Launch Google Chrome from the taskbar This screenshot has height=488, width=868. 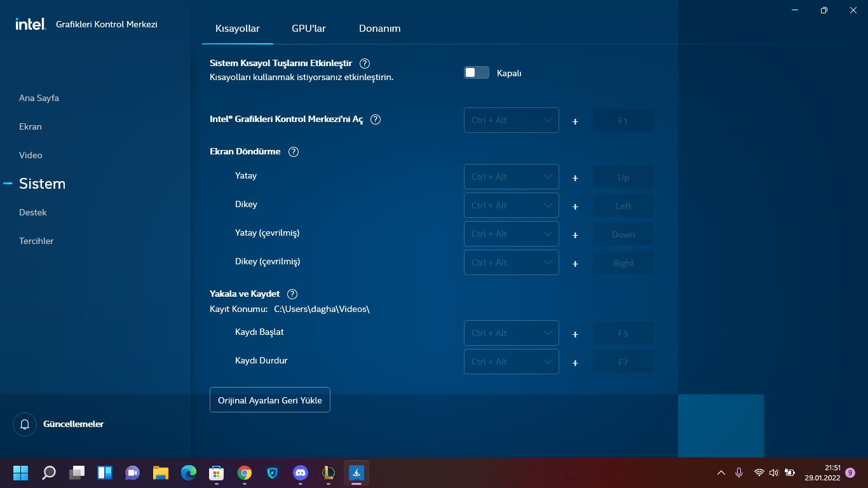(x=245, y=473)
